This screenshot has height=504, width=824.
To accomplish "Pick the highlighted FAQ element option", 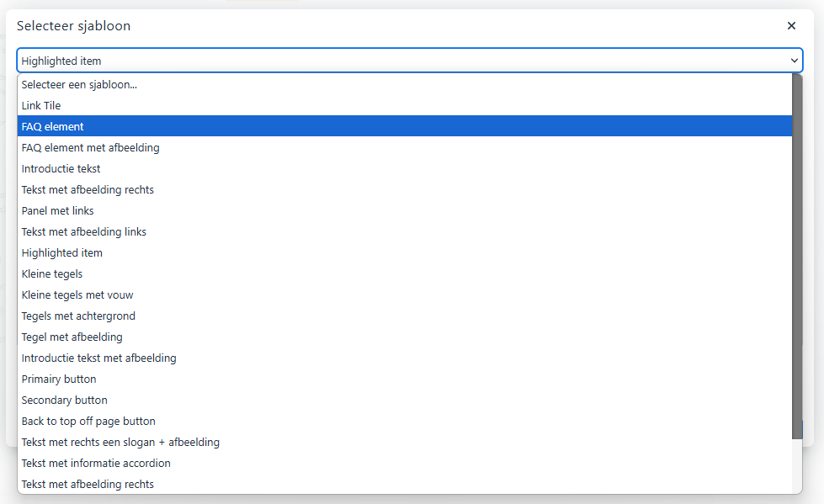I will 53,126.
